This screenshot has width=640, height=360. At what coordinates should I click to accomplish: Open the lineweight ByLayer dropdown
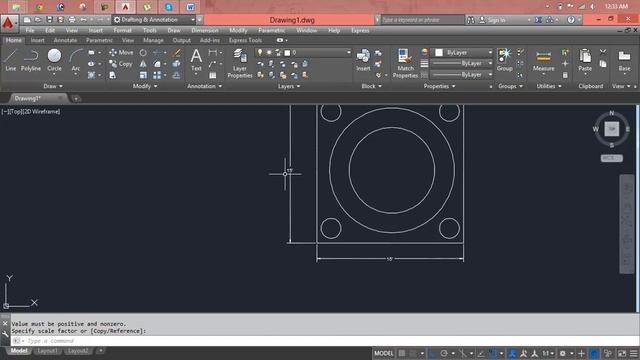(x=463, y=64)
